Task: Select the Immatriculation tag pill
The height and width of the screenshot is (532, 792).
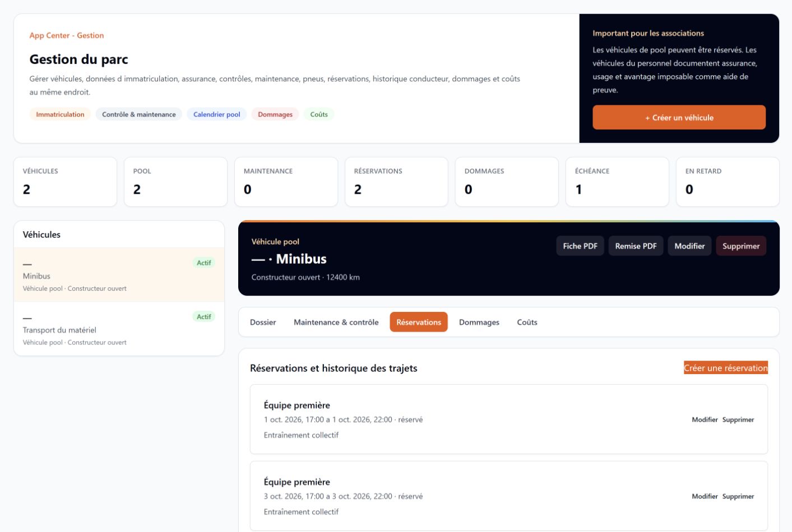Action: click(60, 114)
